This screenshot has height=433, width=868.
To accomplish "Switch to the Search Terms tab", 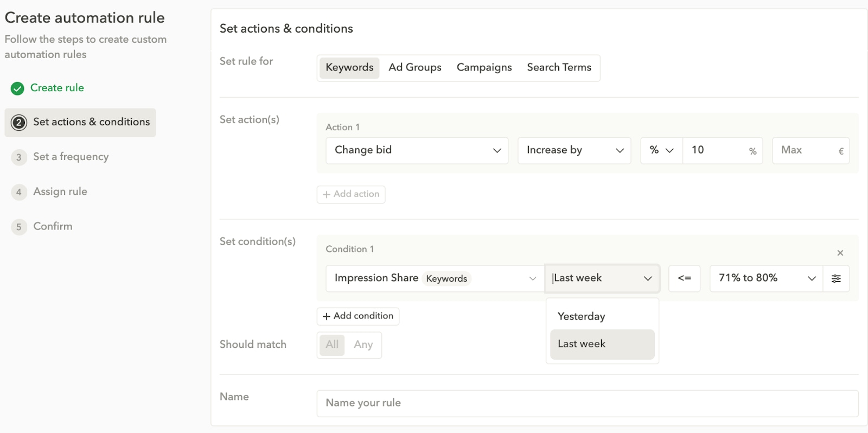I will coord(559,68).
